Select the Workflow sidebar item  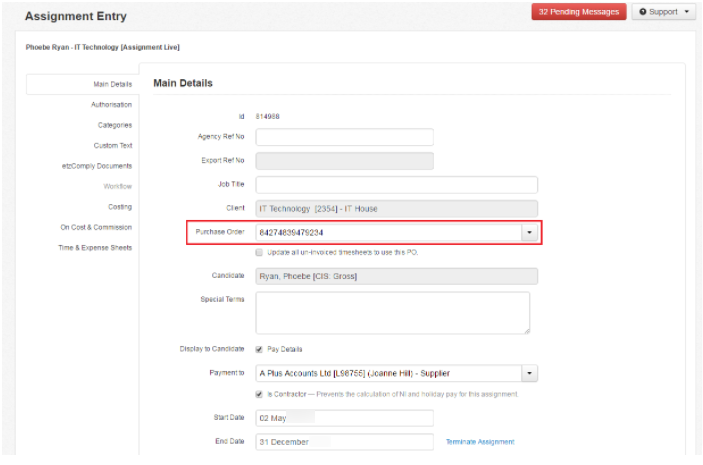[117, 186]
